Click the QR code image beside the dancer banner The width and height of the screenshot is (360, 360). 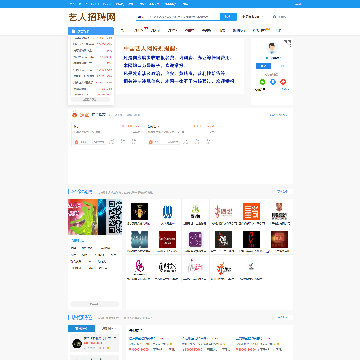pyautogui.click(x=115, y=217)
